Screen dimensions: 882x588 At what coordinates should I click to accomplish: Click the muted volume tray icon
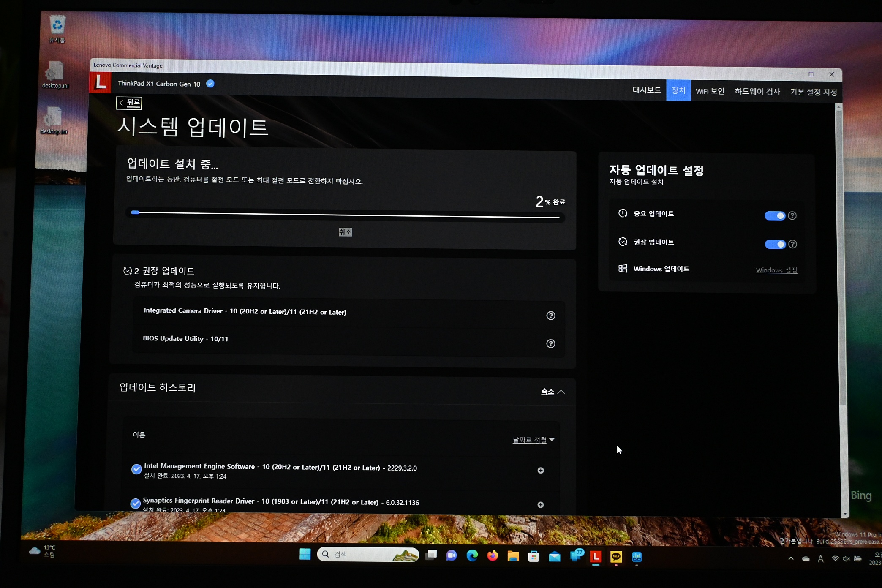[846, 559]
